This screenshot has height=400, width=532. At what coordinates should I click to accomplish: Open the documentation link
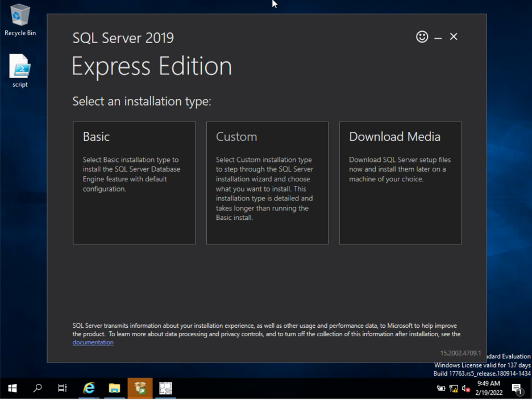coord(93,342)
